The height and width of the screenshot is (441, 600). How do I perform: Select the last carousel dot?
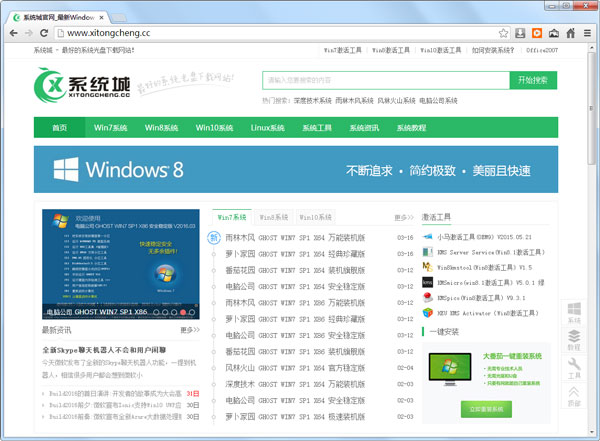[x=192, y=312]
